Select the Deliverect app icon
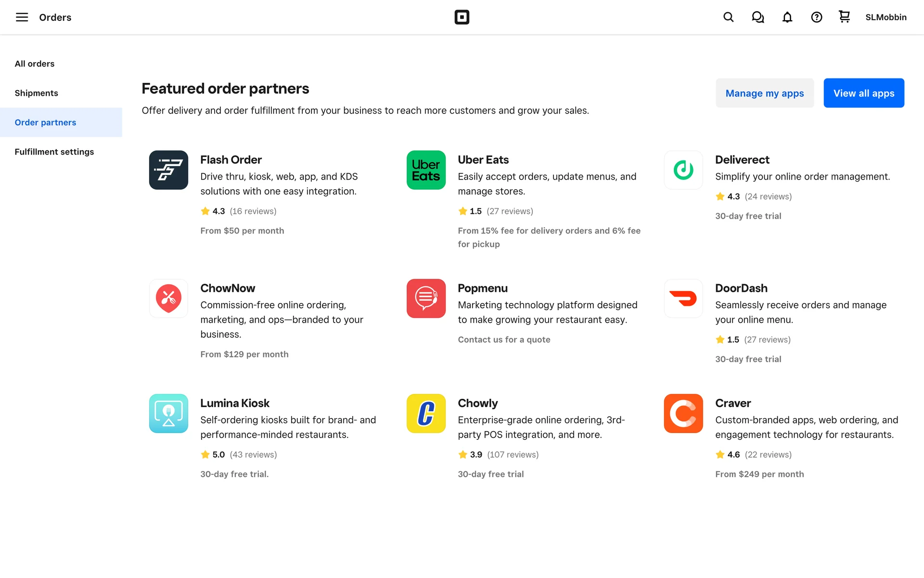The image size is (924, 578). coord(683,170)
